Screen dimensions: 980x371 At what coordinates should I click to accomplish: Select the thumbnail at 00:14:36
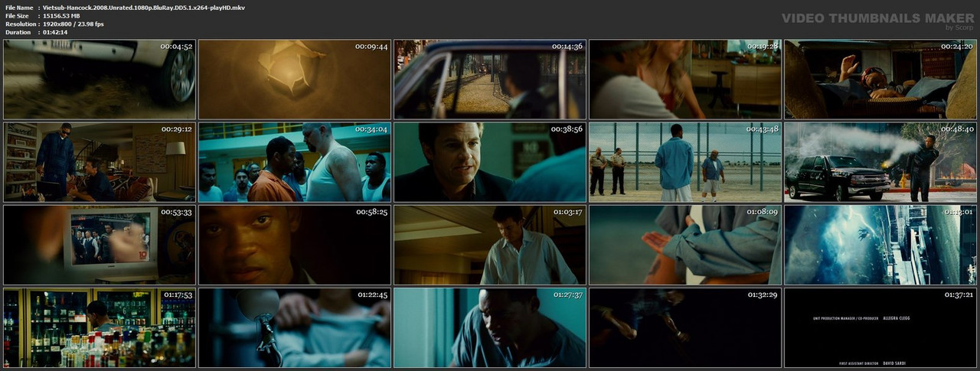(490, 80)
